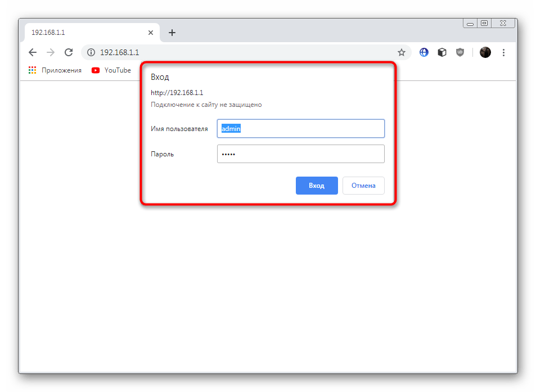Select the 192.168.1.1 browser tab

pyautogui.click(x=79, y=33)
